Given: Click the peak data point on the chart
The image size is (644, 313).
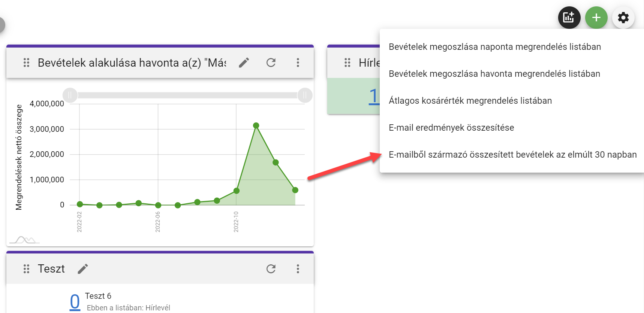Looking at the screenshot, I should (x=256, y=125).
